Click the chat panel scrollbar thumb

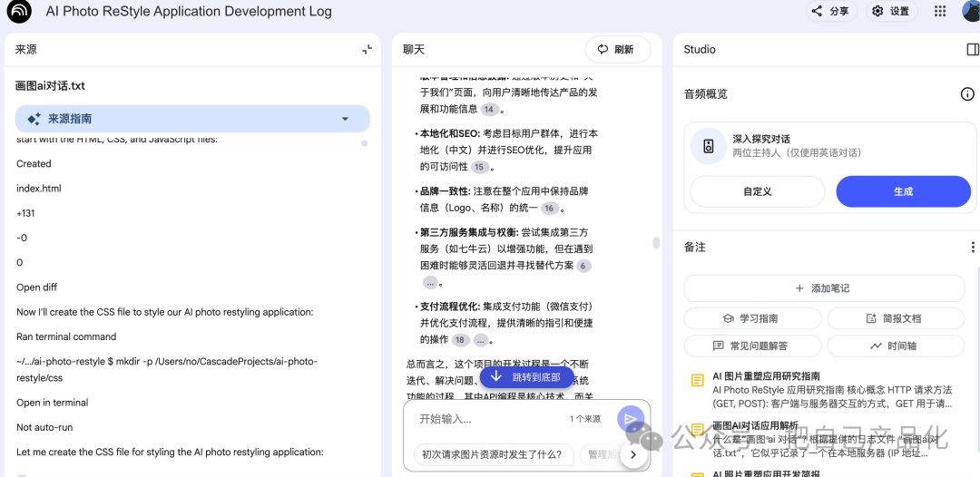coord(656,242)
